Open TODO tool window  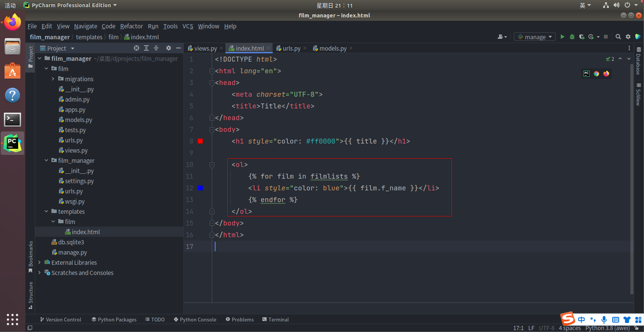(x=155, y=320)
